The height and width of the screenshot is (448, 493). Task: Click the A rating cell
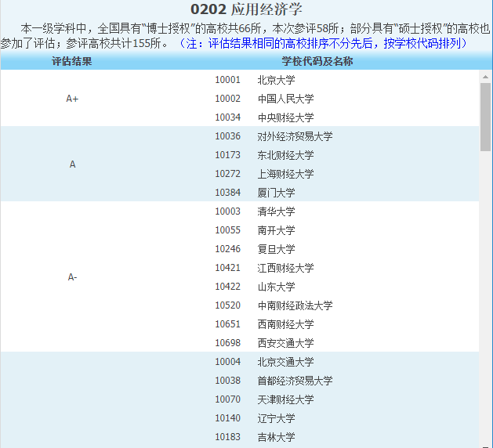(72, 164)
